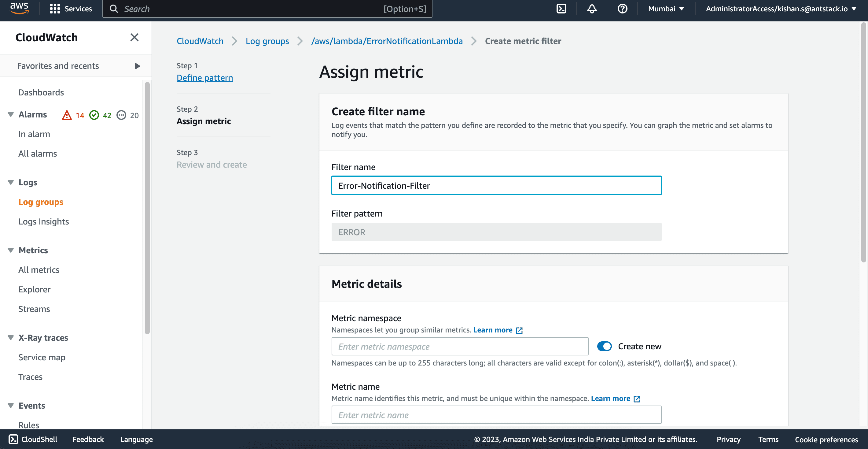Image resolution: width=868 pixels, height=449 pixels.
Task: Click the sidebar scrollbar
Action: point(147,208)
